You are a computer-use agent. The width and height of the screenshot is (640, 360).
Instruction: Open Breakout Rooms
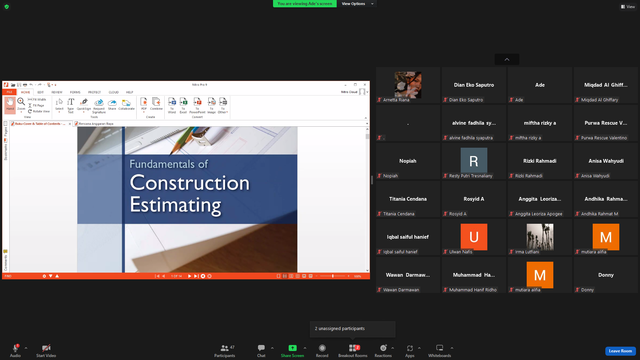tap(353, 350)
